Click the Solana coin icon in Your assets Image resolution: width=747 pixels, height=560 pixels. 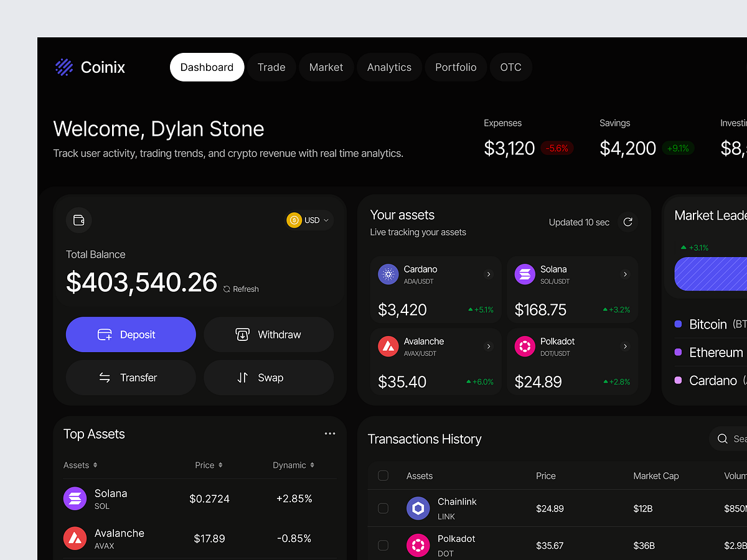[525, 274]
